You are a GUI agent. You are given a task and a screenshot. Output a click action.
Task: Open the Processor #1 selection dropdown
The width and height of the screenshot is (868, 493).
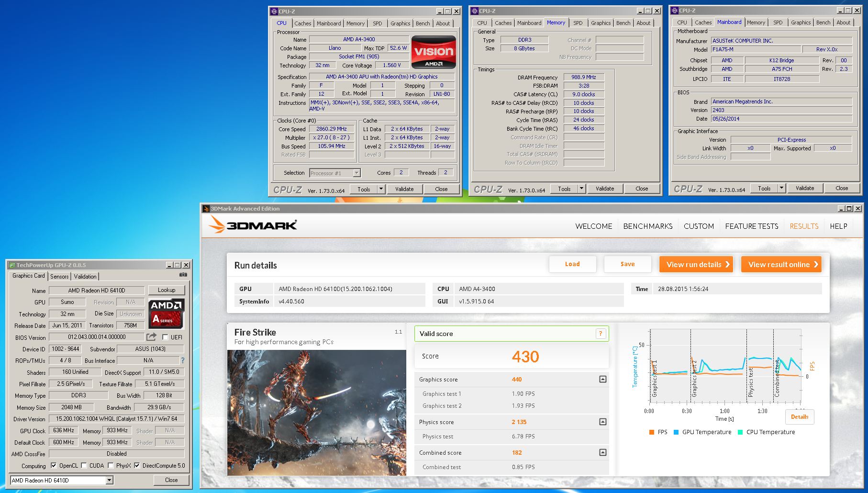pos(356,173)
